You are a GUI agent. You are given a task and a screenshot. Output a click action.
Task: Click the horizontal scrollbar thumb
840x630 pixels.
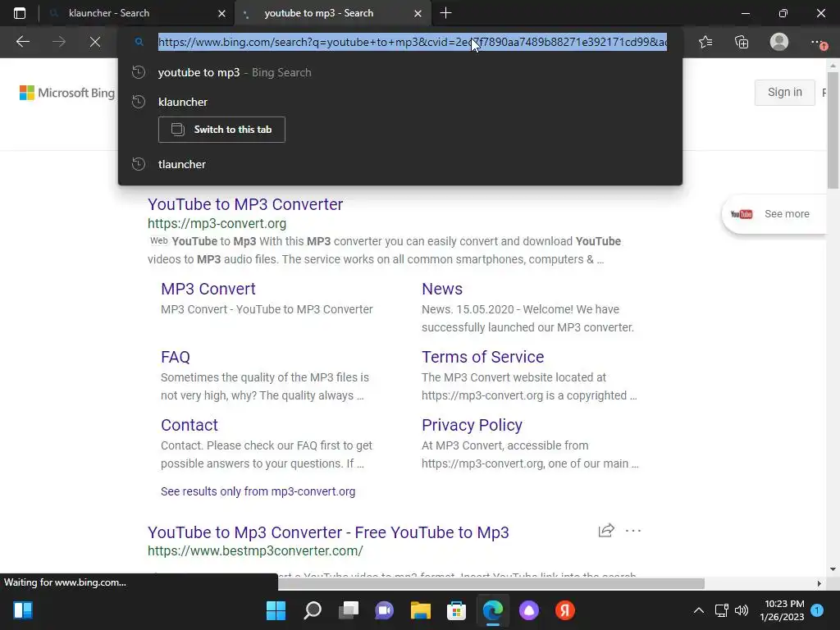(x=491, y=583)
